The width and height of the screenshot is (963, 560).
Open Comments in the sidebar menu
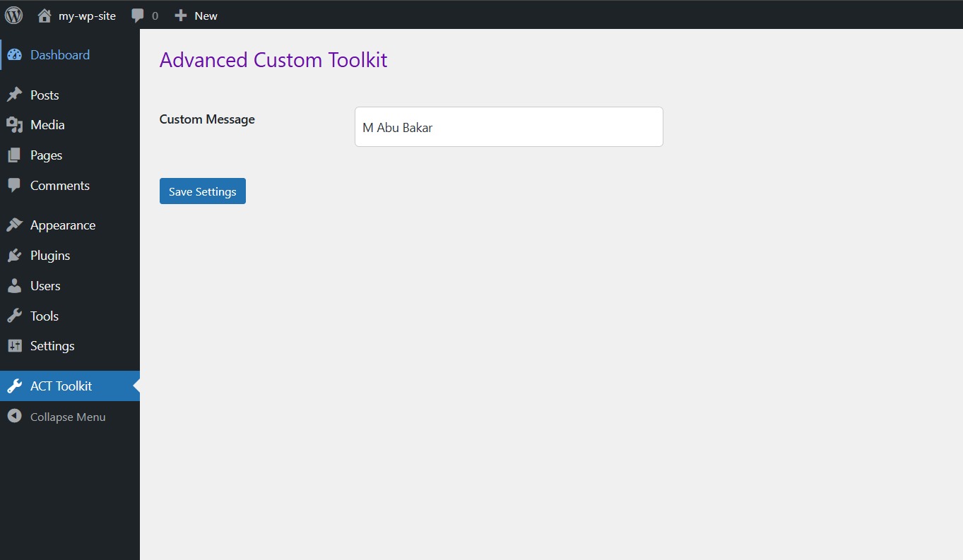click(x=60, y=186)
